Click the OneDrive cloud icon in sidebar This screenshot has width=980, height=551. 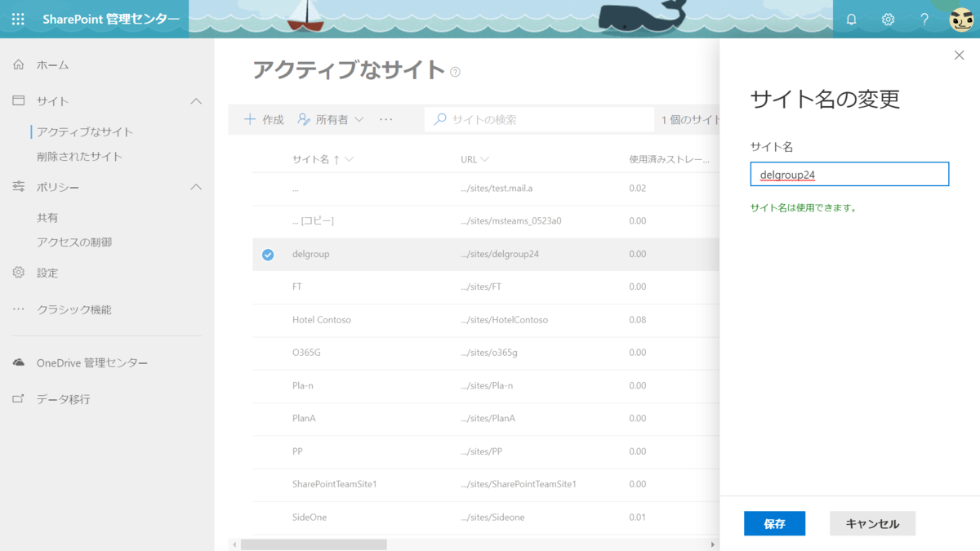(x=19, y=362)
